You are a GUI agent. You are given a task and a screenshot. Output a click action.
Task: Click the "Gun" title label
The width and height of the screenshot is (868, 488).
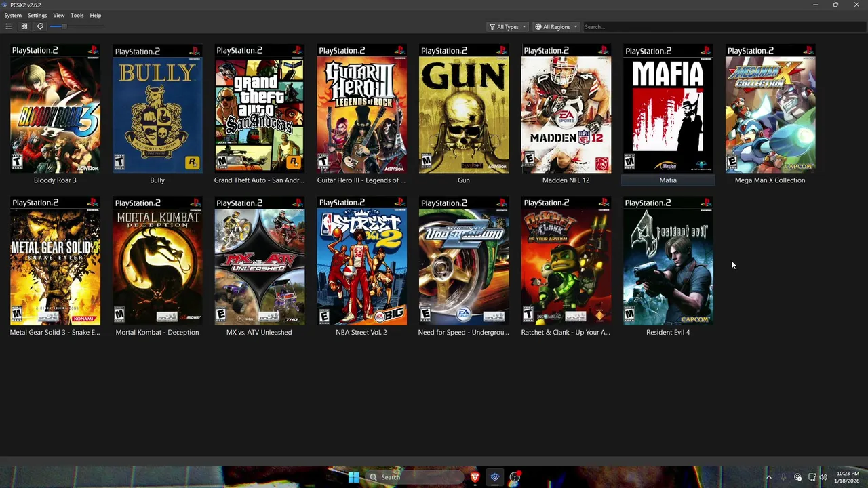point(464,180)
